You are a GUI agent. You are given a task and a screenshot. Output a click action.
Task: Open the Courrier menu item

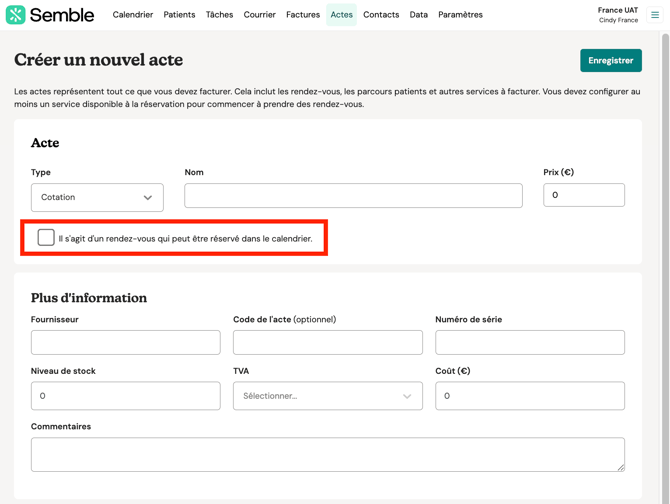pyautogui.click(x=259, y=15)
